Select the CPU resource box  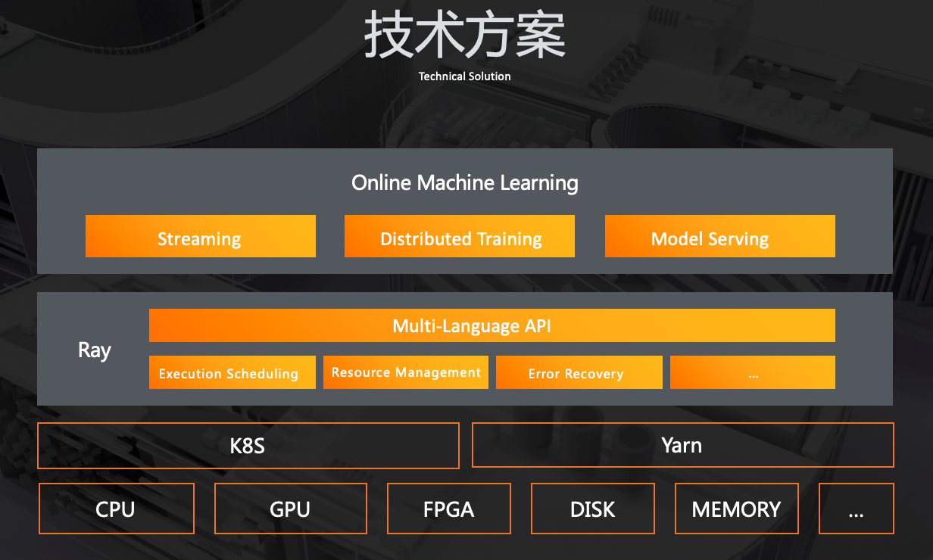click(116, 509)
